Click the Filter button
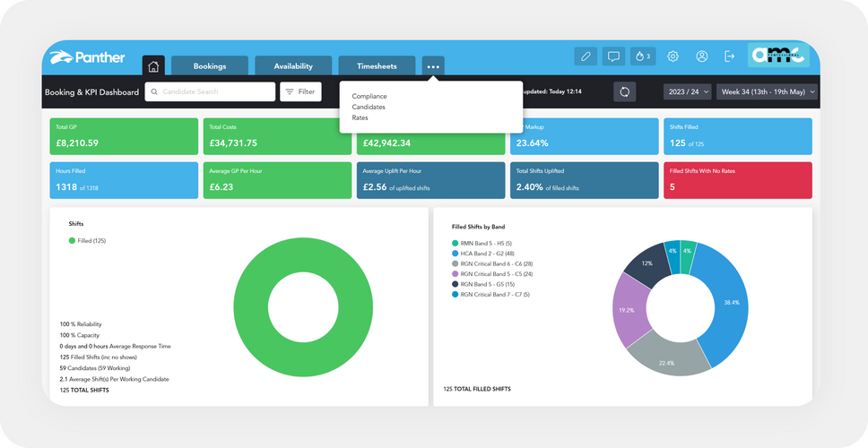 300,91
